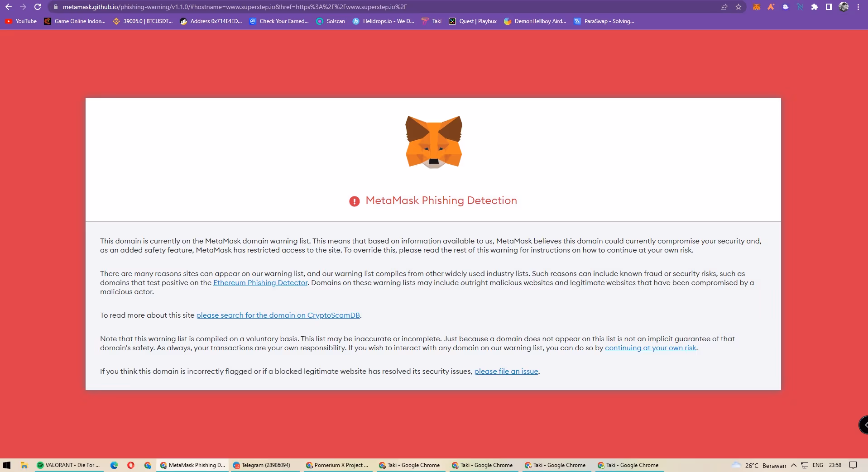
Task: Open search for the domain on CryptoScamDB
Action: coord(278,315)
